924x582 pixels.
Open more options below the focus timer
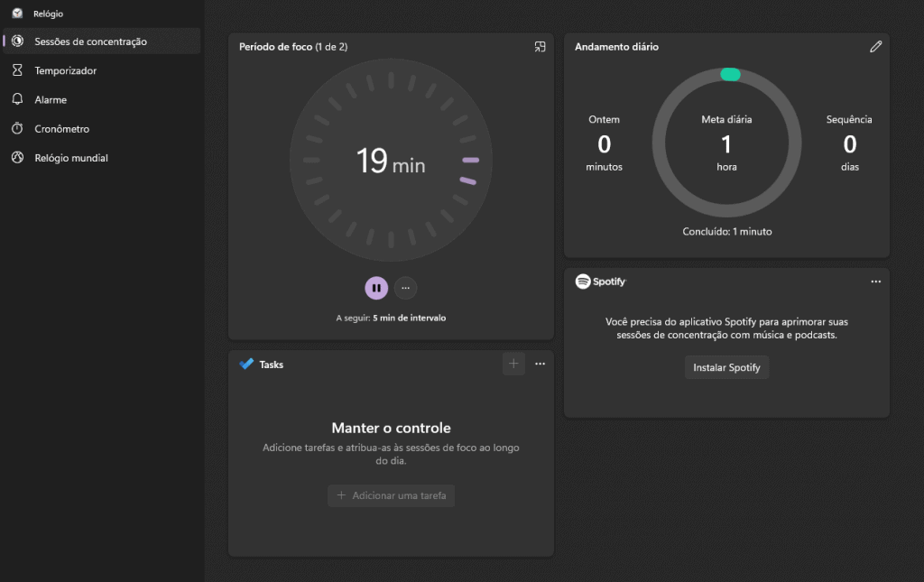[405, 287]
